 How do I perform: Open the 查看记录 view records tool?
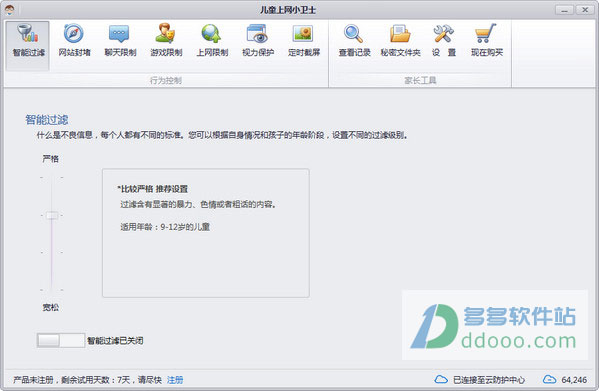click(x=354, y=41)
